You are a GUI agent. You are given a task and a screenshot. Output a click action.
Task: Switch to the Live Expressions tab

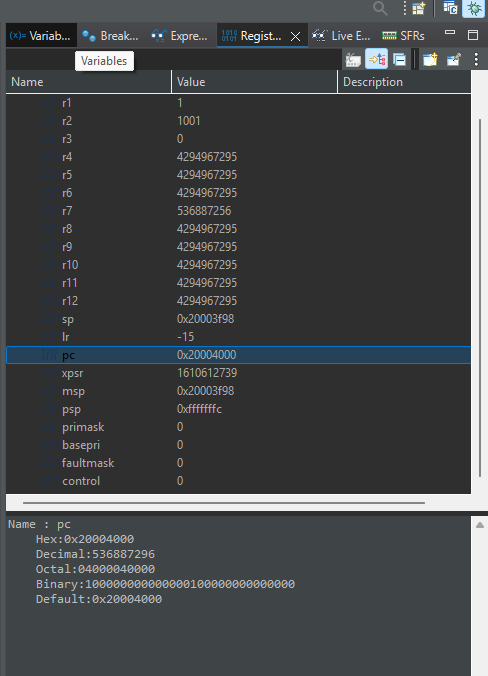(341, 36)
